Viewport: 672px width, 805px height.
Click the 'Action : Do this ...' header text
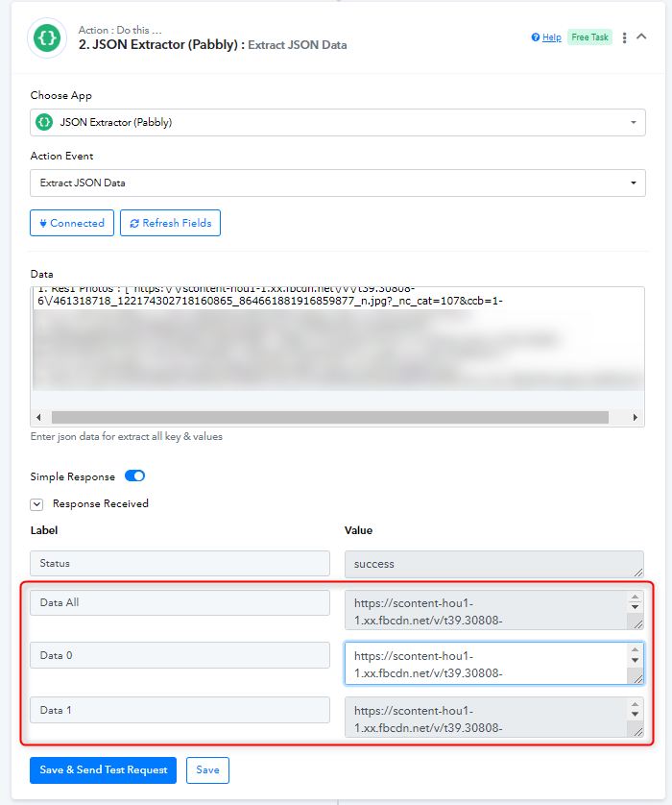[x=120, y=30]
